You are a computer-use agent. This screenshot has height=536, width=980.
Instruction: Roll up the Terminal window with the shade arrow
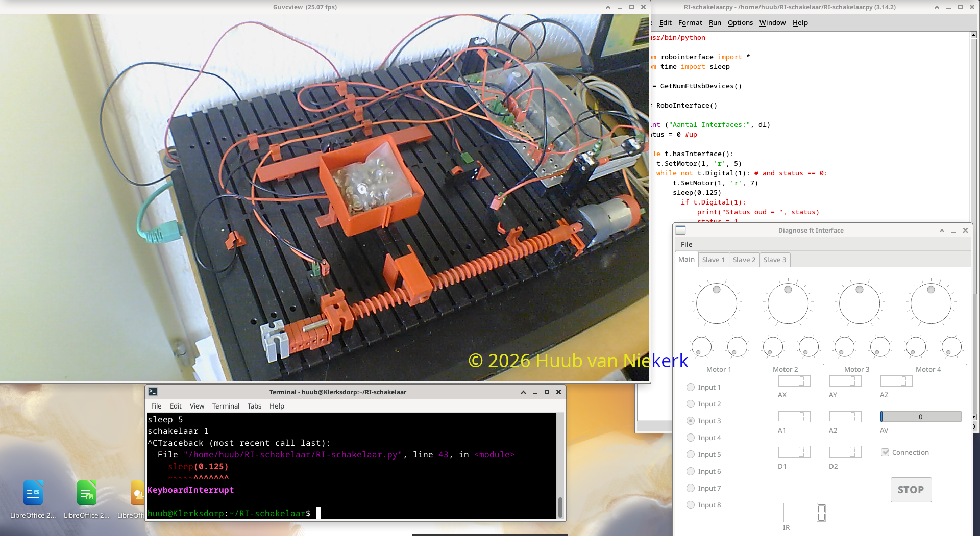pos(523,392)
